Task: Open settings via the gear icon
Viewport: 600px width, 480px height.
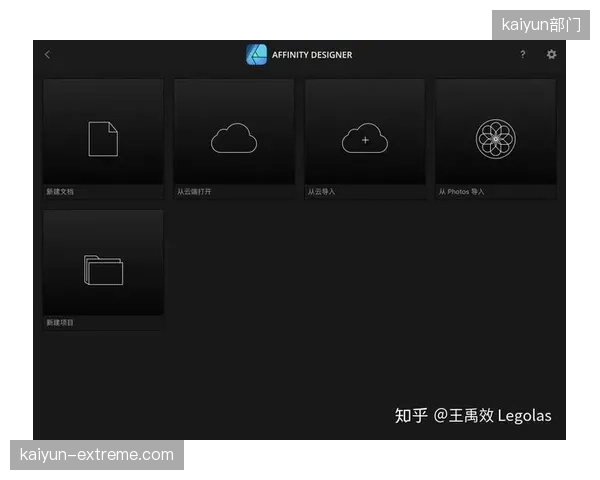Action: [x=551, y=54]
